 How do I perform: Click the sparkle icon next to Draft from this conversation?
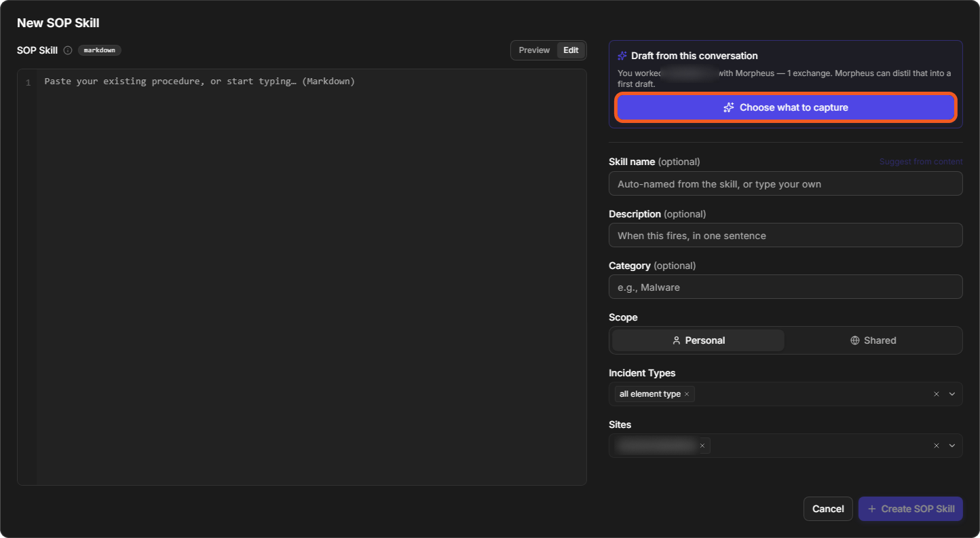pyautogui.click(x=622, y=56)
